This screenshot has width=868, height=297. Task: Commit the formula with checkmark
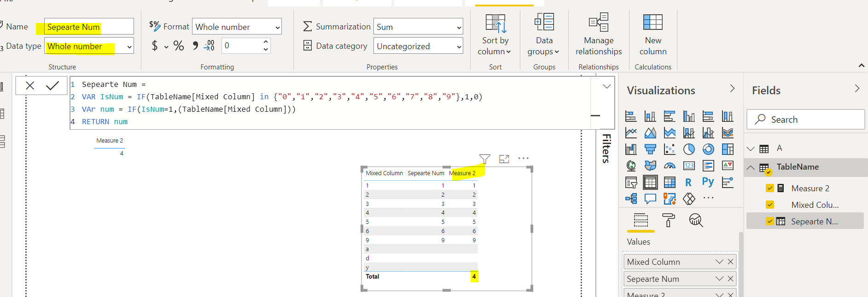pos(52,86)
